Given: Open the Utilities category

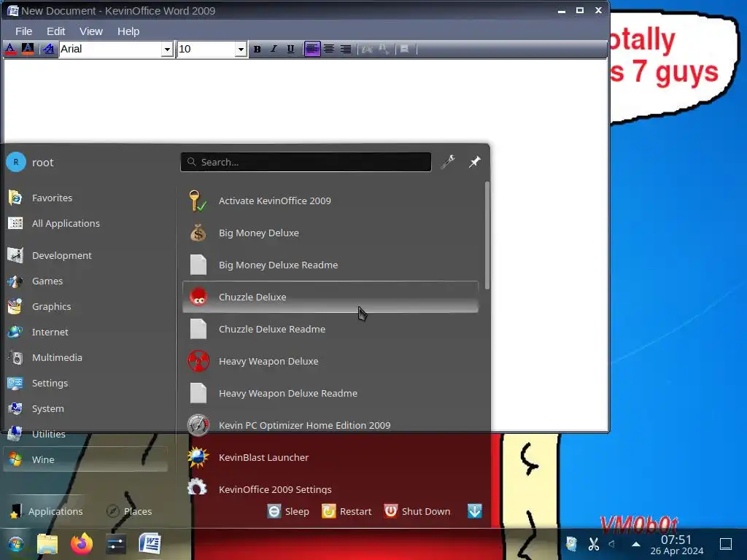Looking at the screenshot, I should [86, 435].
